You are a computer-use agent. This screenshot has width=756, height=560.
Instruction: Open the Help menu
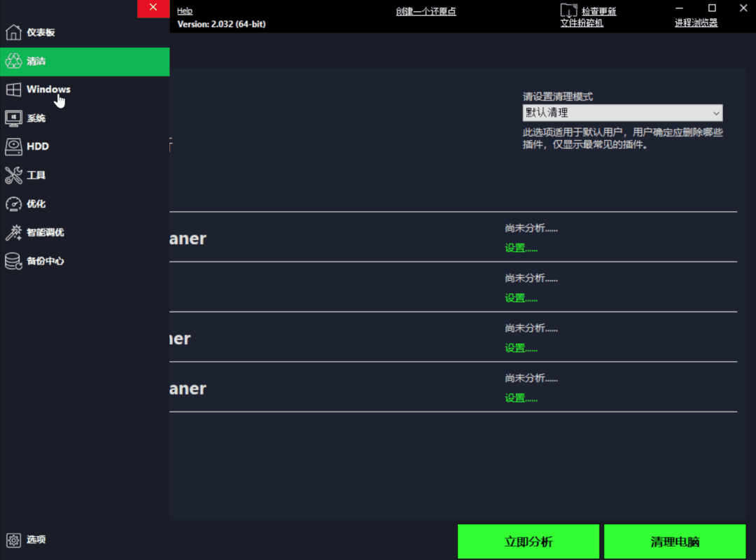pyautogui.click(x=184, y=10)
